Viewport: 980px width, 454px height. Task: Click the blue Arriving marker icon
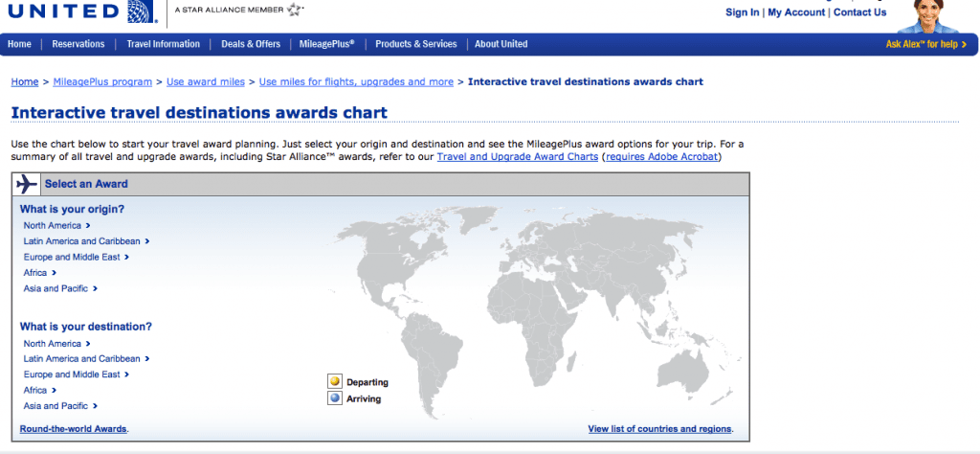[x=335, y=397]
